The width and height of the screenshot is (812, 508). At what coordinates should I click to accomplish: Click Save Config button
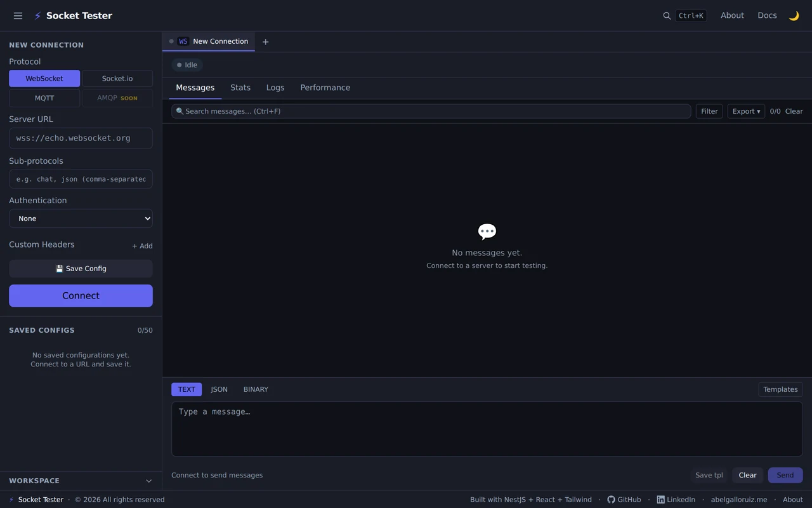pyautogui.click(x=81, y=269)
